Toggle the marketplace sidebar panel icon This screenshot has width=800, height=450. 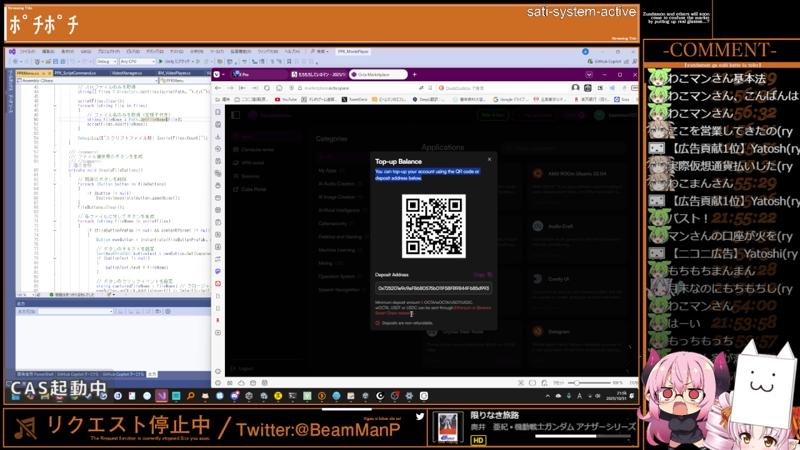(236, 116)
